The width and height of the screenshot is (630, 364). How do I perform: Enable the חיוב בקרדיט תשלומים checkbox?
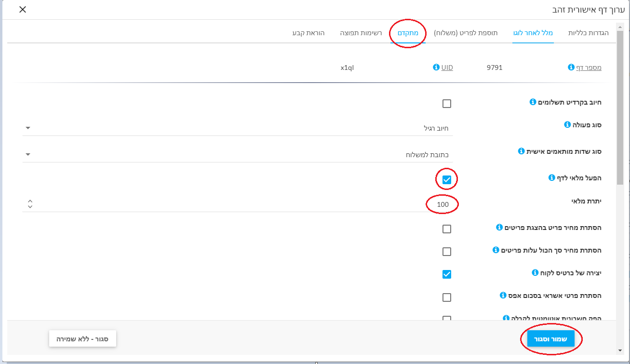[447, 104]
